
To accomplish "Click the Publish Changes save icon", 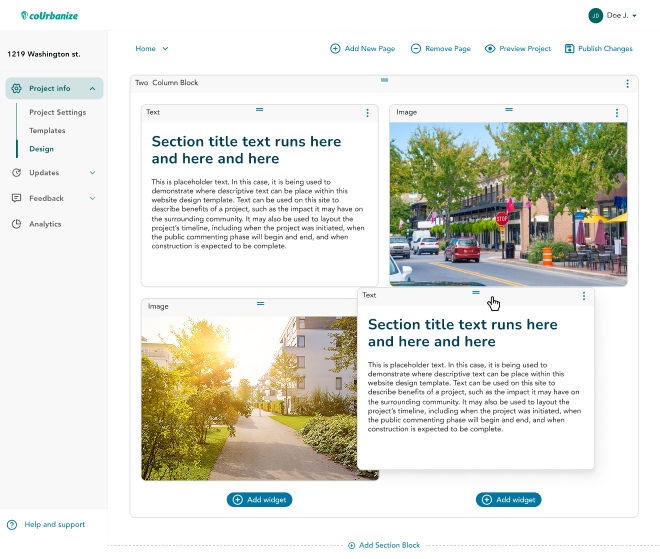I will tap(569, 48).
